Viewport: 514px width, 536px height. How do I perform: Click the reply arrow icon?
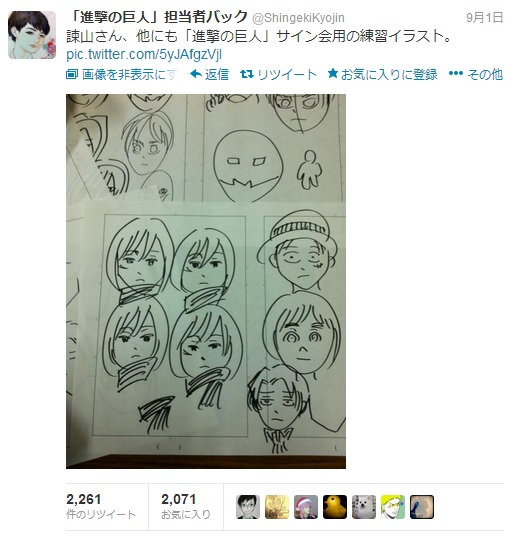(x=196, y=74)
